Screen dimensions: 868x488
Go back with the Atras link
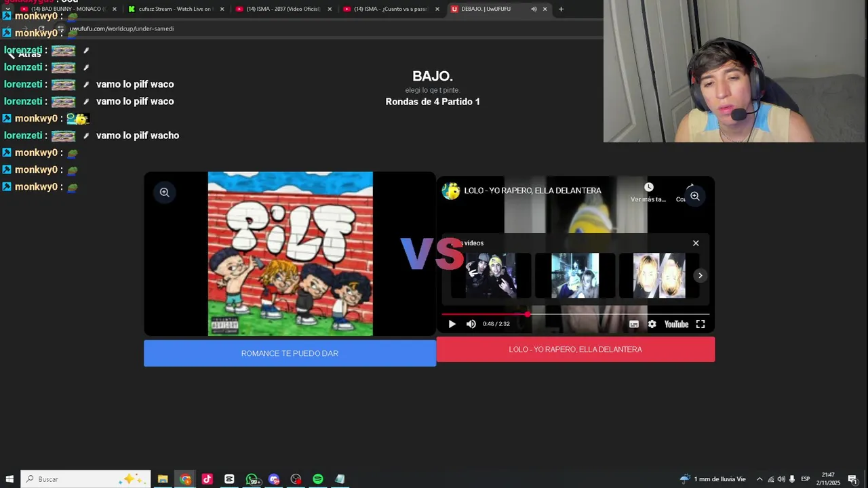[x=25, y=54]
